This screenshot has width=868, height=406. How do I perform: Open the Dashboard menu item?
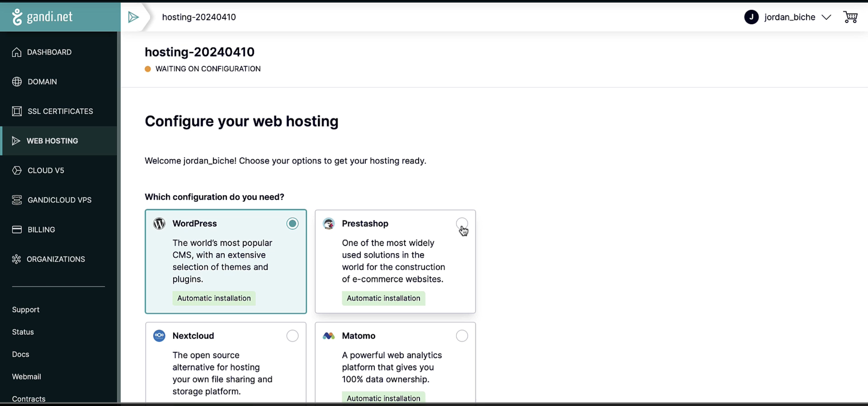(59, 52)
